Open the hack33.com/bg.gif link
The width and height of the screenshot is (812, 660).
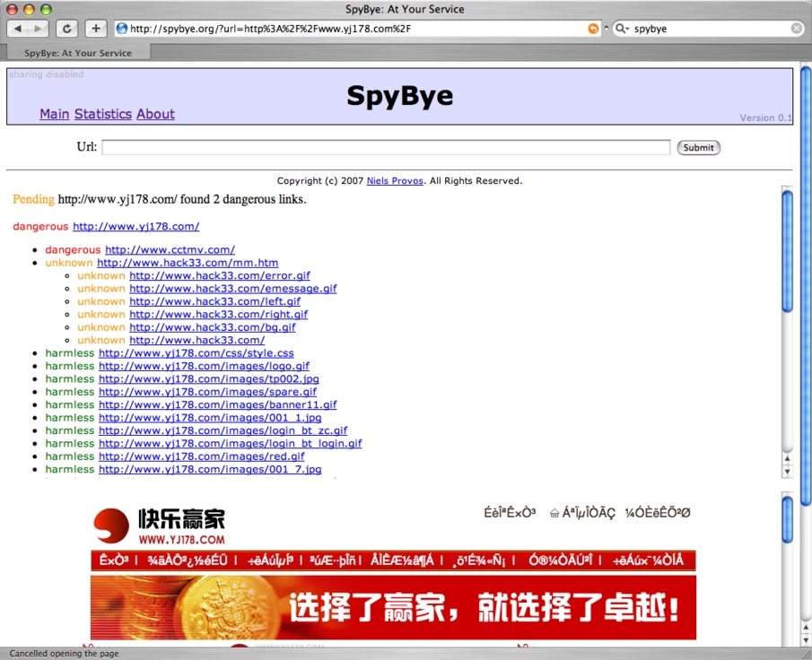tap(213, 327)
